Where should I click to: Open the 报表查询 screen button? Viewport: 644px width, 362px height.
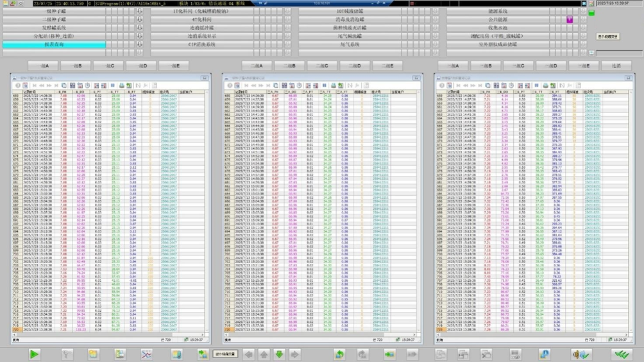(x=54, y=45)
